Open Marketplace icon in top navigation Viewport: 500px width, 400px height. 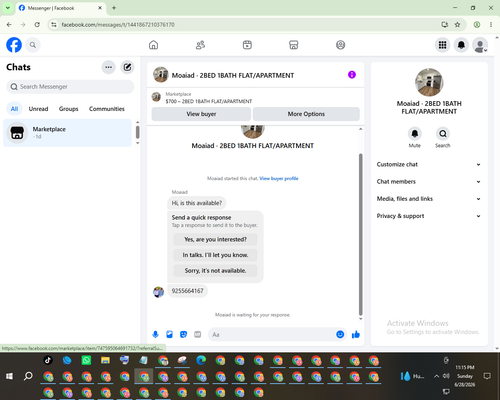coord(294,45)
